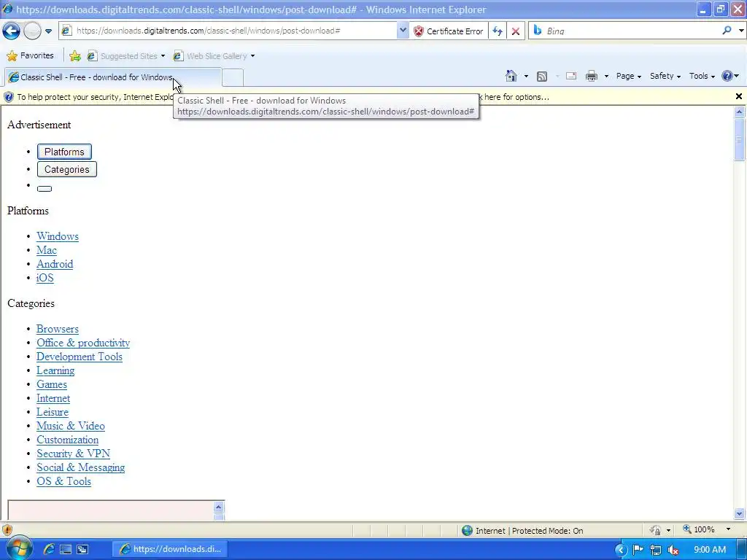Open the Browsers category link
The image size is (747, 560).
pyautogui.click(x=58, y=329)
